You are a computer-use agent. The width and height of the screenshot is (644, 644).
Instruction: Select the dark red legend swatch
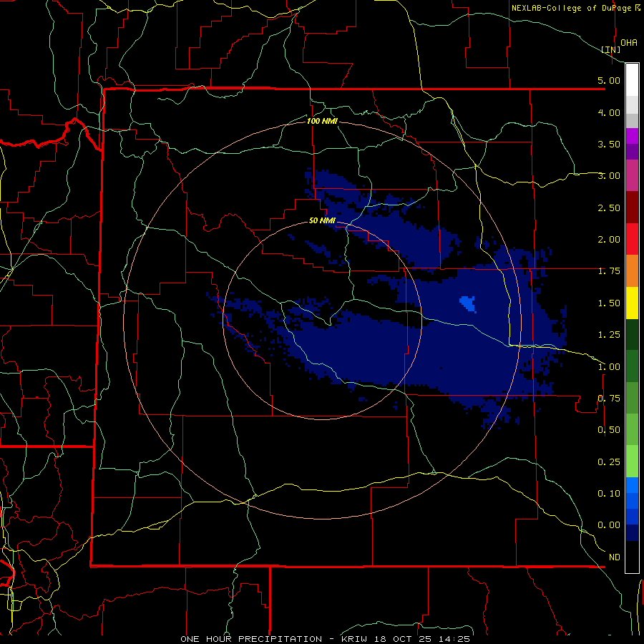point(632,208)
